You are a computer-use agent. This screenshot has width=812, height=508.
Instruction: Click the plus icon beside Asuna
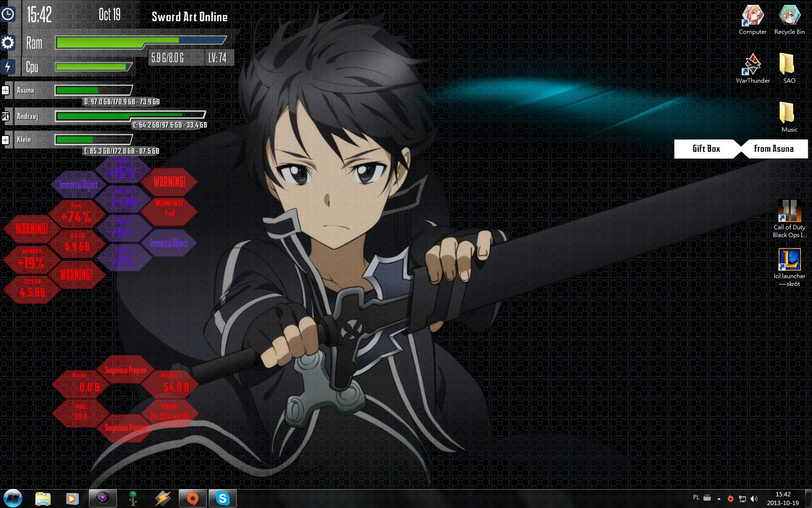5,90
